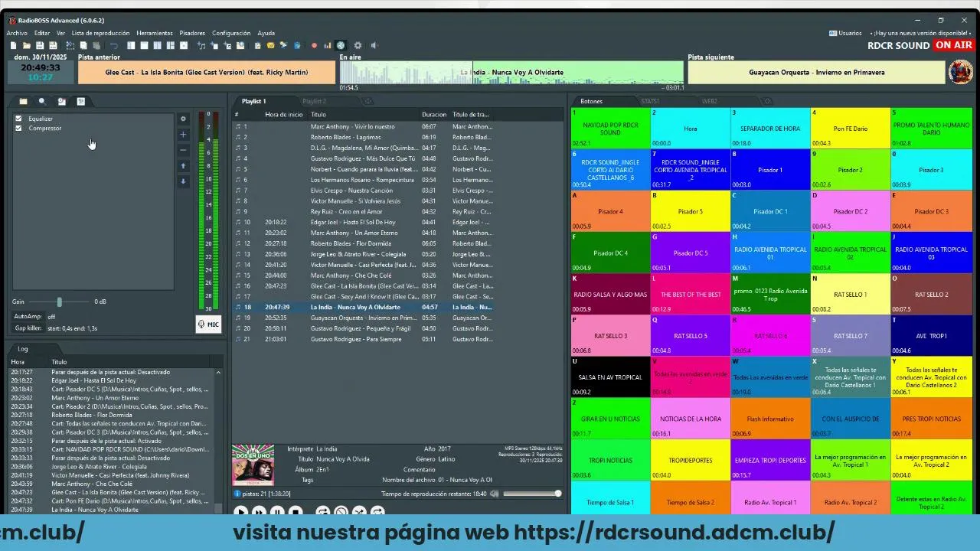The image size is (980, 551).
Task: Open the Editar menu
Action: [42, 33]
